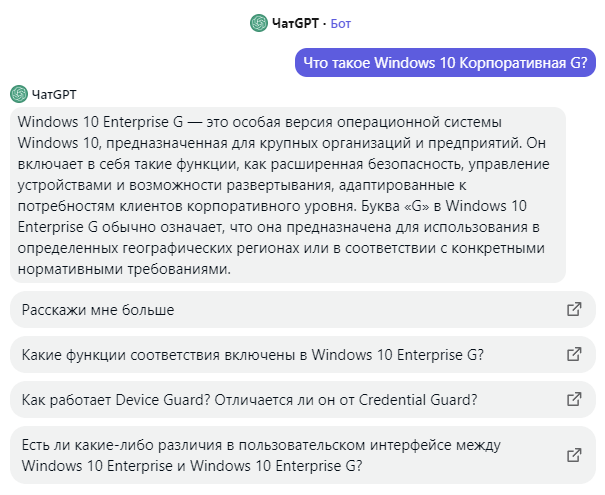Choose suggestion 'Есть ли какие-либо различия в пользовательском интерфейсе'
The height and width of the screenshot is (495, 605).
303,455
